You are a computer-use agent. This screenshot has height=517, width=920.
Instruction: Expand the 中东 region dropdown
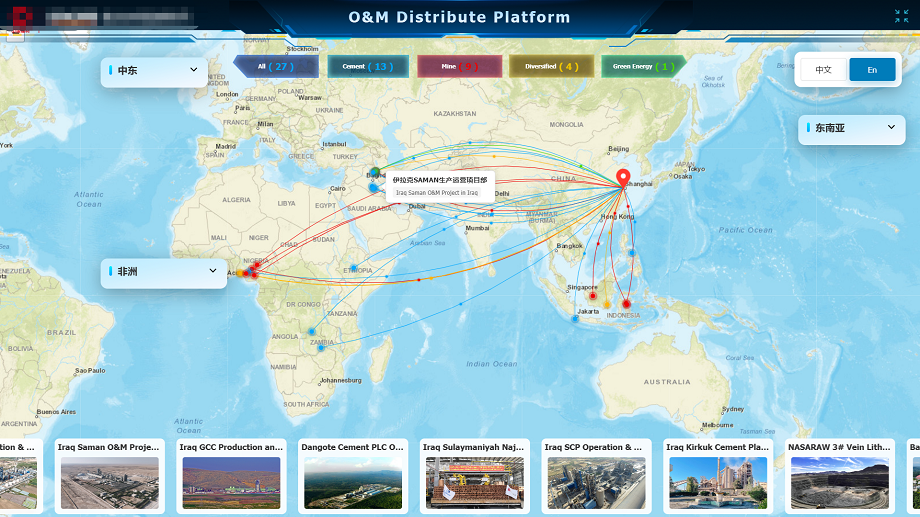pos(154,71)
